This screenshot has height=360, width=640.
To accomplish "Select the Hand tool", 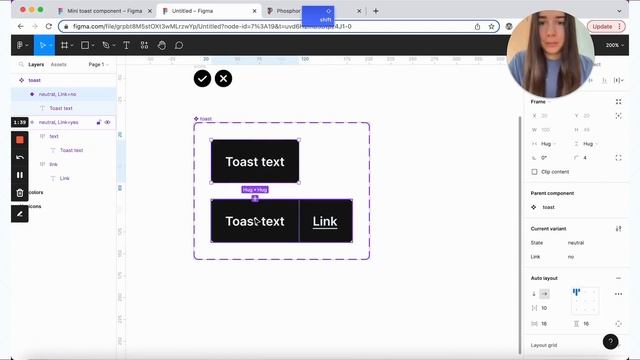I will coord(162,45).
